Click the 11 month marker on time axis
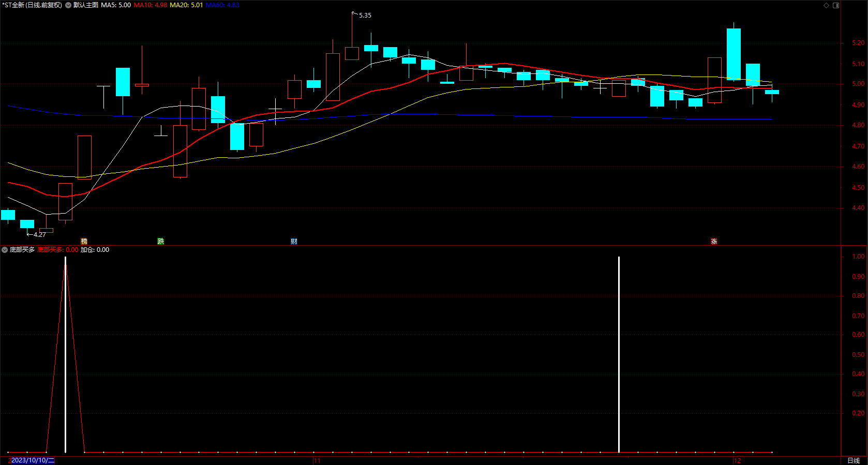The height and width of the screenshot is (465, 868). click(x=317, y=460)
